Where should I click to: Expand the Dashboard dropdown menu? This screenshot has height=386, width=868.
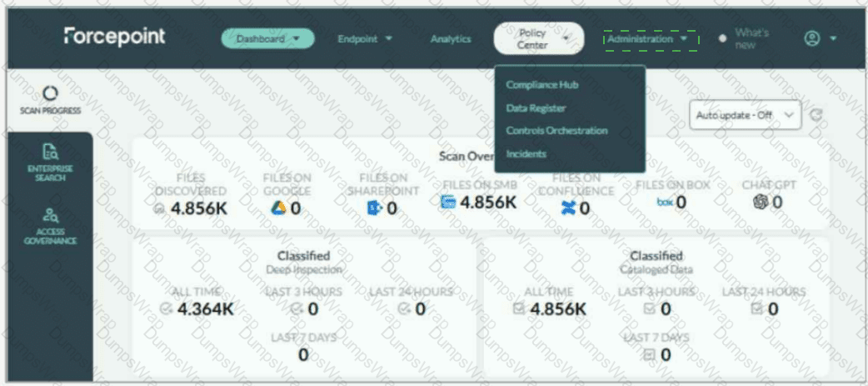click(268, 38)
